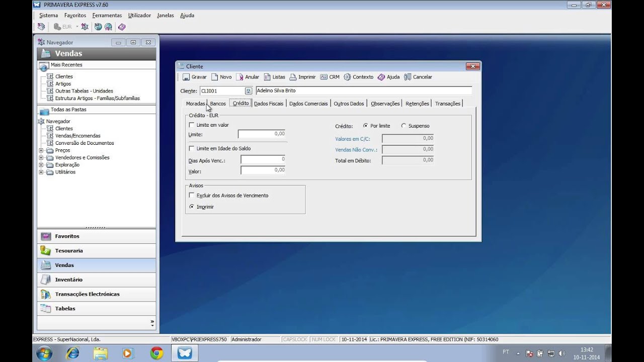Click the Tesouraria module icon
Viewport: 644px width, 362px height.
click(x=46, y=250)
